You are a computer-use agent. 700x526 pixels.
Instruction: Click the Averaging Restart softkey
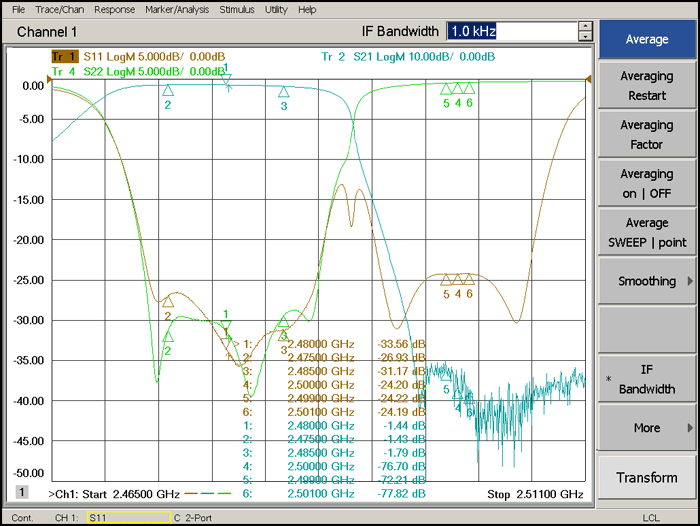[647, 86]
